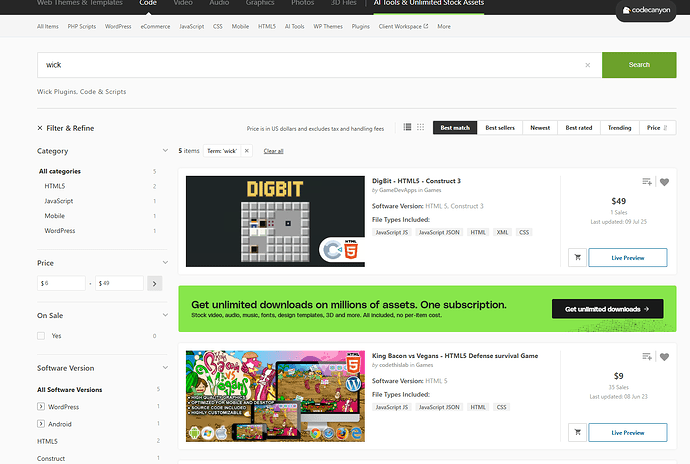The image size is (690, 464).
Task: Click Get unlimited downloads button
Action: tap(607, 309)
